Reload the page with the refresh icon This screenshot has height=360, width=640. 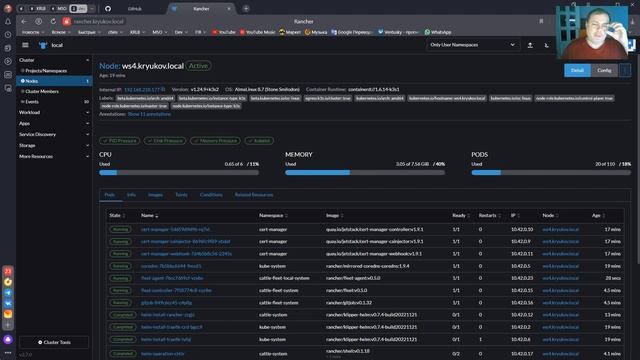click(x=53, y=21)
